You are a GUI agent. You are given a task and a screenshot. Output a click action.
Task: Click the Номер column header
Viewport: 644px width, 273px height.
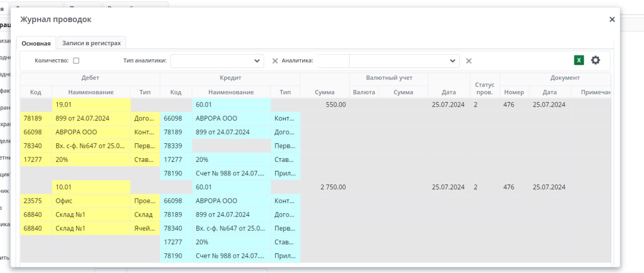click(x=514, y=92)
